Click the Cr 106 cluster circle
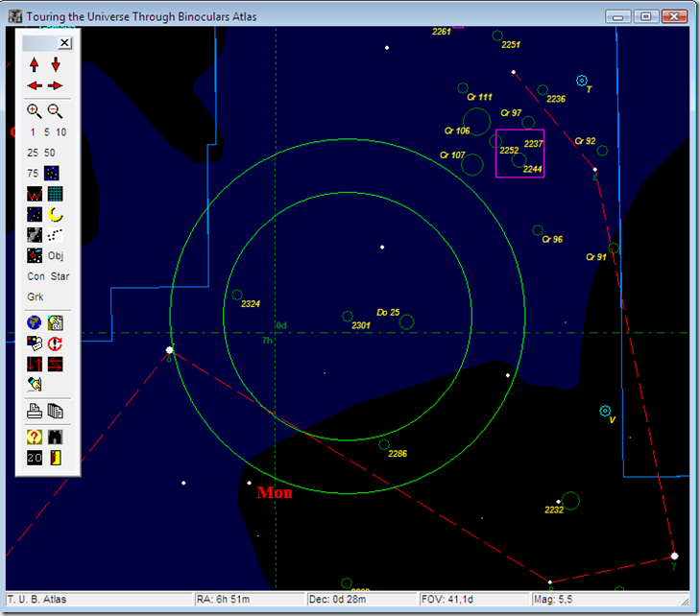Image resolution: width=700 pixels, height=616 pixels. (x=476, y=122)
